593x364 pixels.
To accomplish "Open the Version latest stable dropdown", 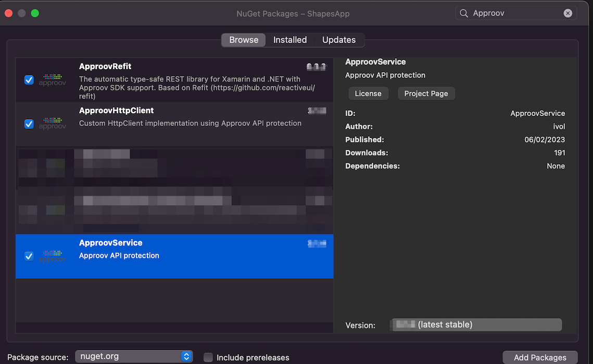I will pos(476,324).
